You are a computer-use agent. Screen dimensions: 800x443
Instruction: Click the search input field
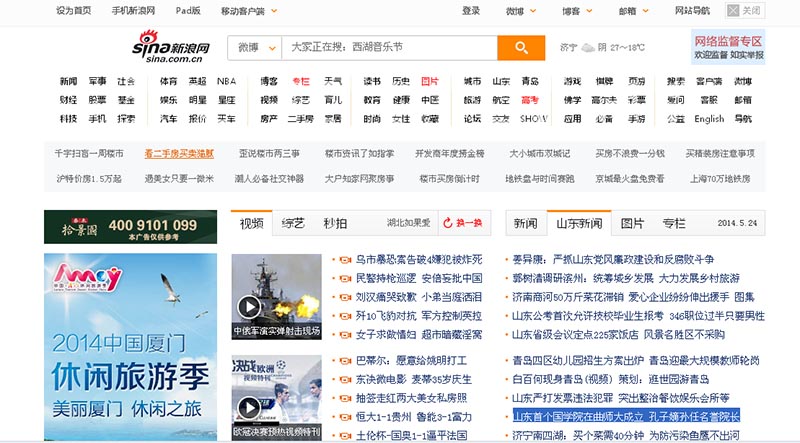click(x=390, y=48)
